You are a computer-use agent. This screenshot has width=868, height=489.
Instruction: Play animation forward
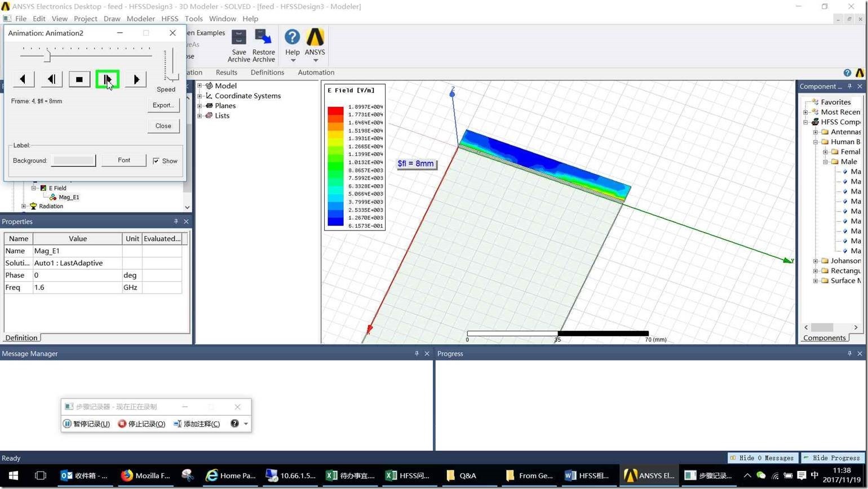coord(136,79)
